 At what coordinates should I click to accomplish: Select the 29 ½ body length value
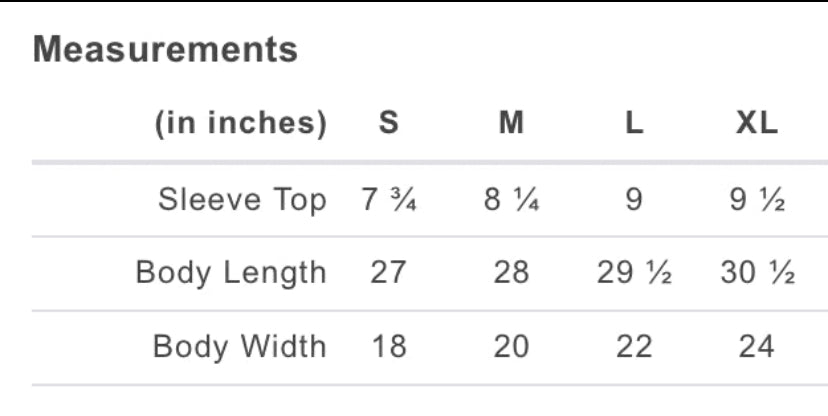click(x=634, y=272)
